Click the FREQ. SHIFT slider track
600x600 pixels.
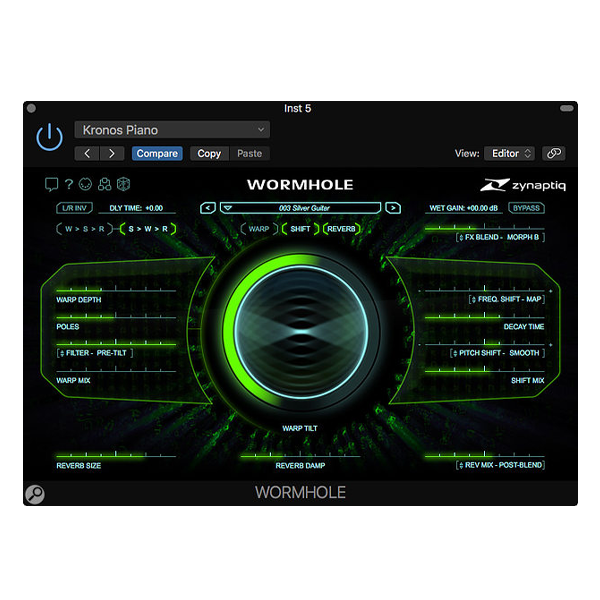pyautogui.click(x=484, y=290)
